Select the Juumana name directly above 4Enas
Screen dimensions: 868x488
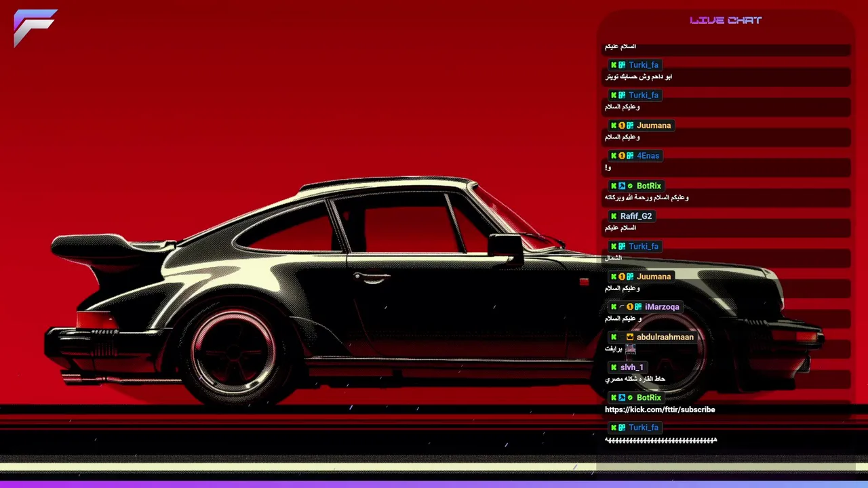click(654, 125)
